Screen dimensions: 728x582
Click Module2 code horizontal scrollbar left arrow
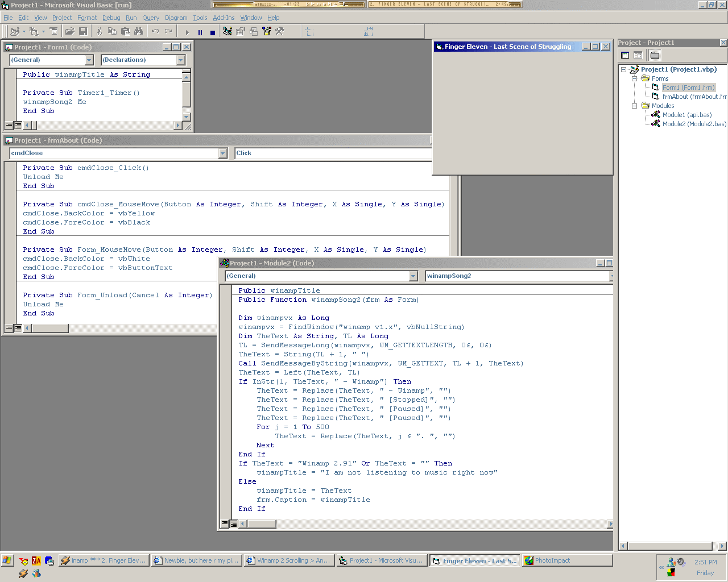[243, 524]
